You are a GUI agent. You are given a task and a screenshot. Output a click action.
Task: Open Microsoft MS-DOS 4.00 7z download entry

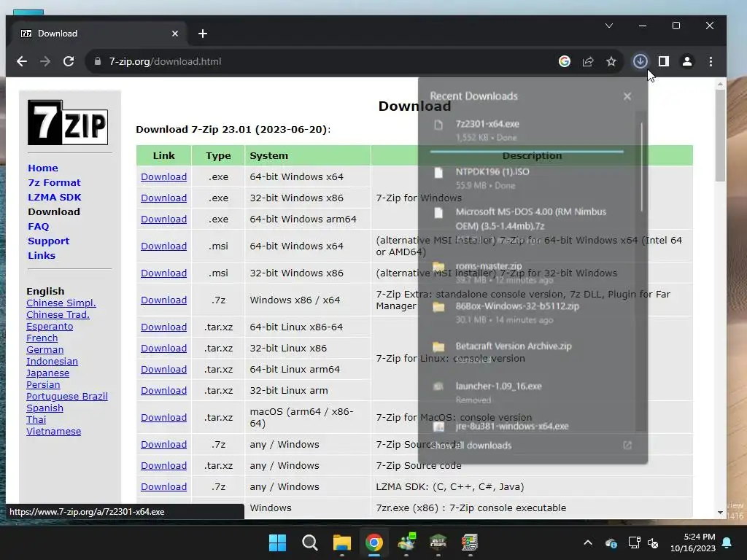click(x=527, y=225)
